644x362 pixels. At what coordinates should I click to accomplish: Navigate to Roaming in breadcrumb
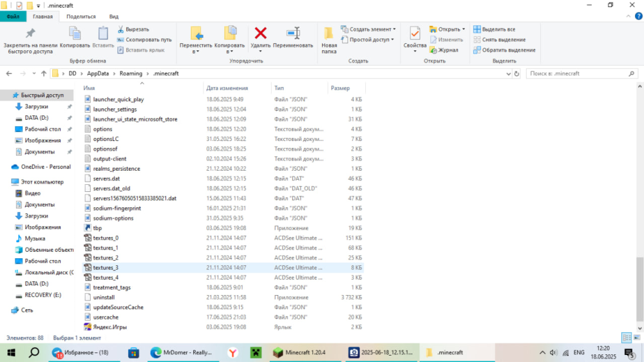(131, 73)
